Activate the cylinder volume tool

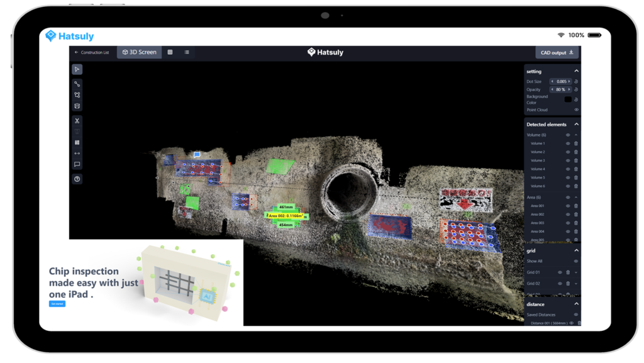[77, 106]
